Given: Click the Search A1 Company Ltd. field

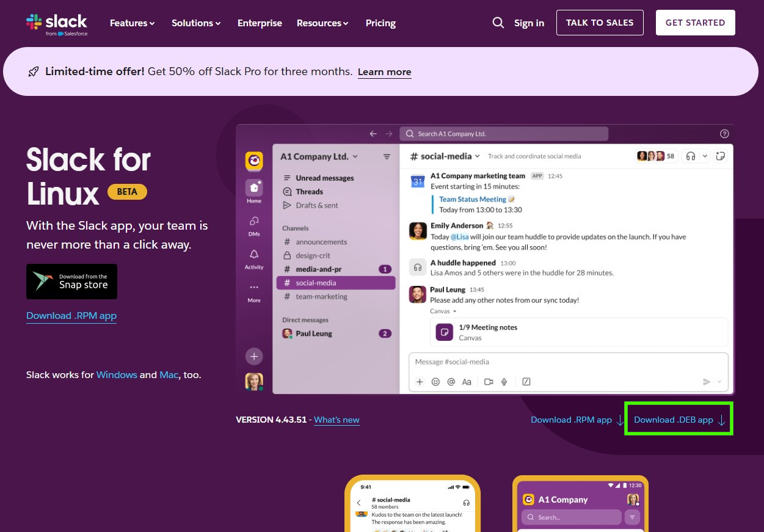Looking at the screenshot, I should click(x=504, y=134).
